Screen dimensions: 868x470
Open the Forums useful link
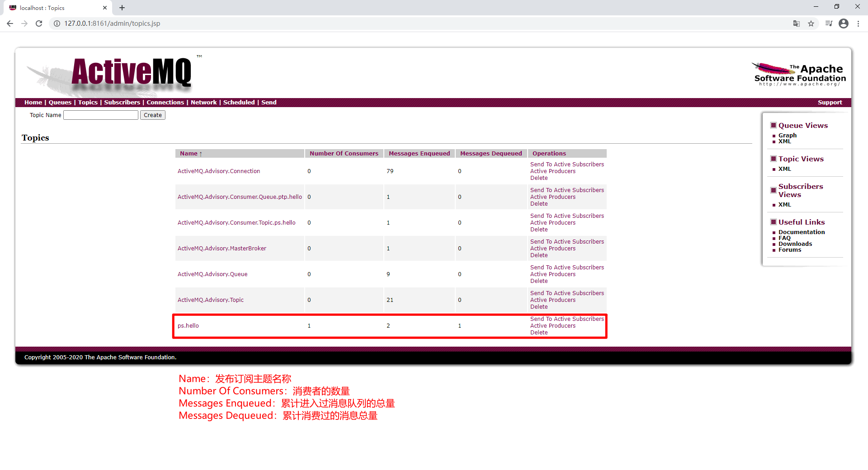[x=790, y=250]
